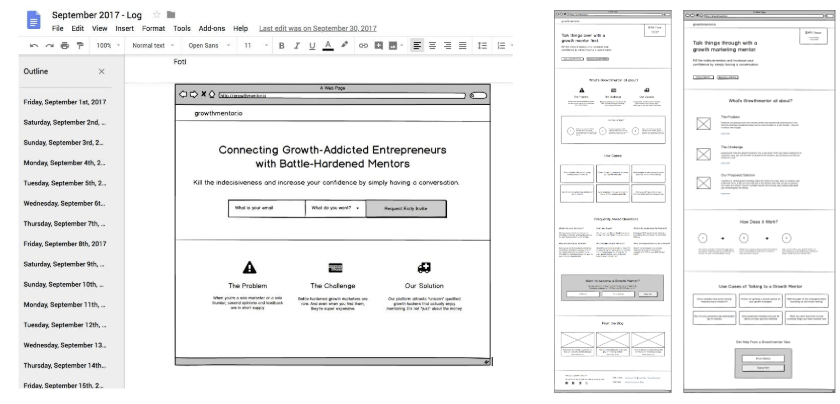Image resolution: width=840 pixels, height=404 pixels.
Task: Open the Open Sans font dropdown
Action: (209, 46)
